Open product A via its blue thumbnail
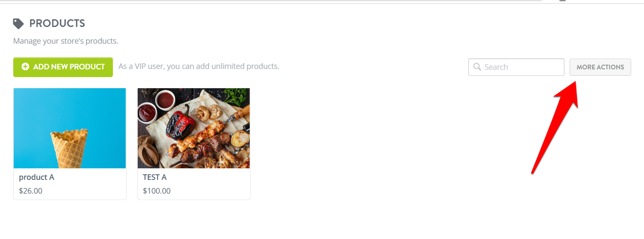 point(70,128)
